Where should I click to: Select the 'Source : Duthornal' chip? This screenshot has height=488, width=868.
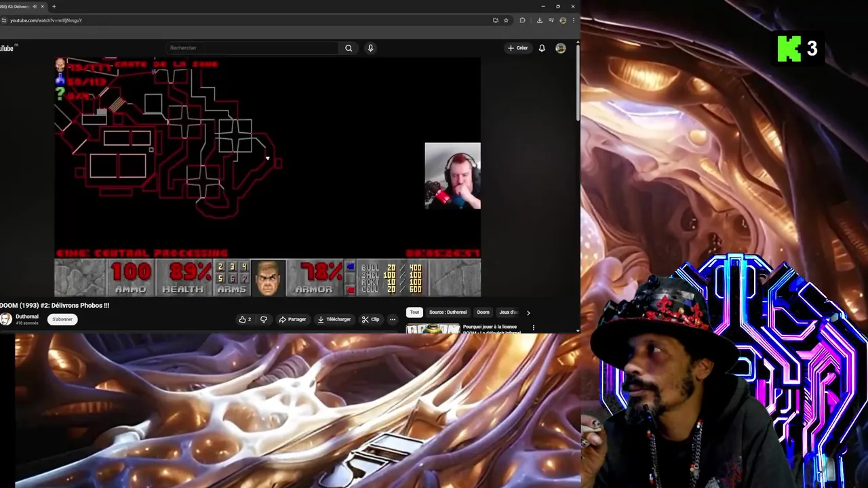tap(448, 312)
